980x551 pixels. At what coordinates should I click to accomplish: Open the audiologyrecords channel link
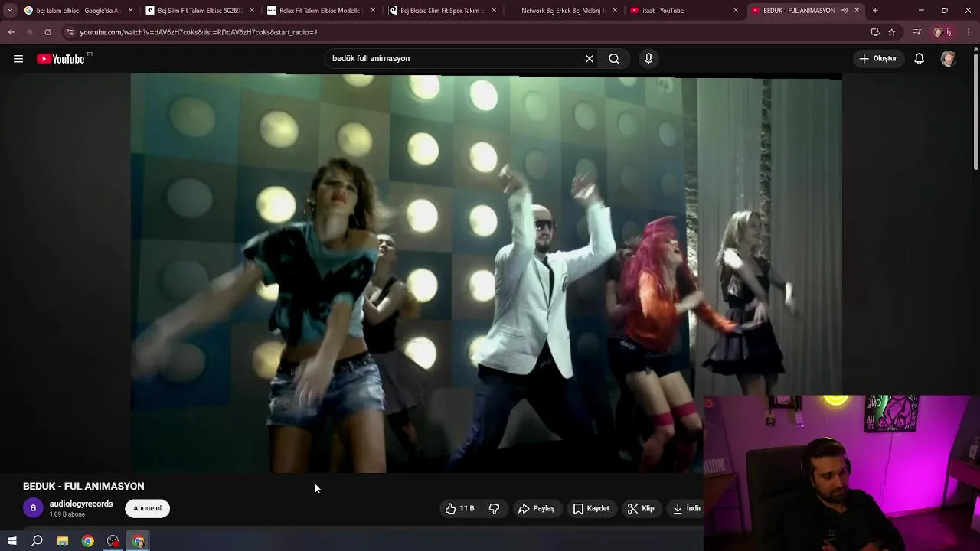[x=81, y=504]
